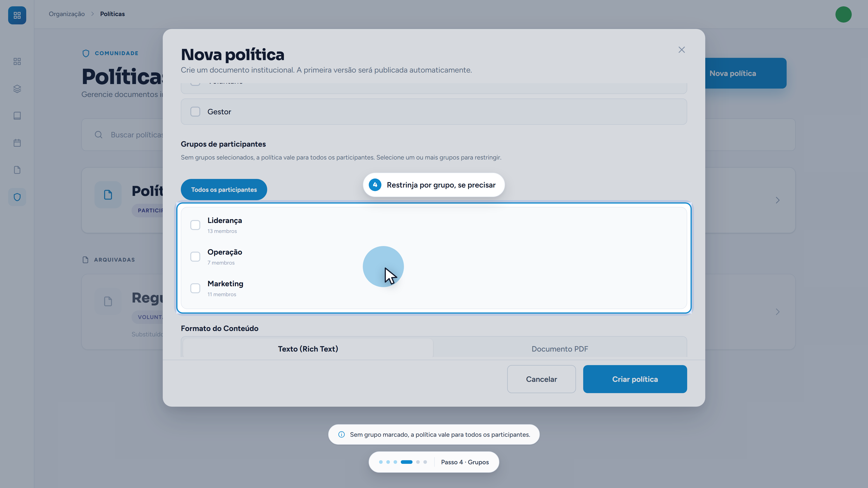The width and height of the screenshot is (868, 488).
Task: Click the '13 membros' count text
Action: click(x=222, y=231)
